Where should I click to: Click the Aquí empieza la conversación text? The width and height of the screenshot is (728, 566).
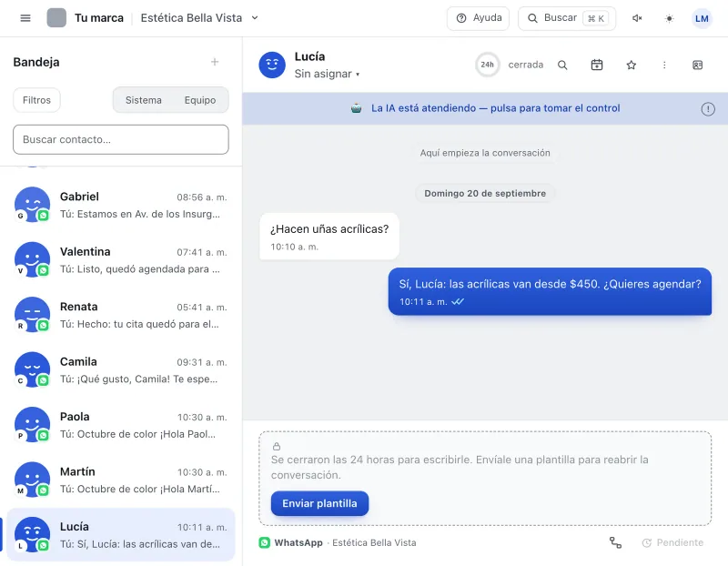tap(485, 153)
